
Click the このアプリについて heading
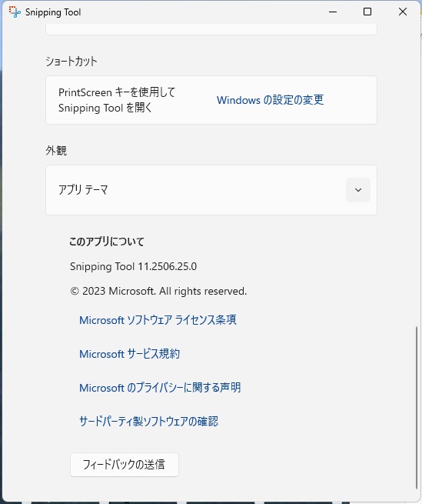click(107, 242)
